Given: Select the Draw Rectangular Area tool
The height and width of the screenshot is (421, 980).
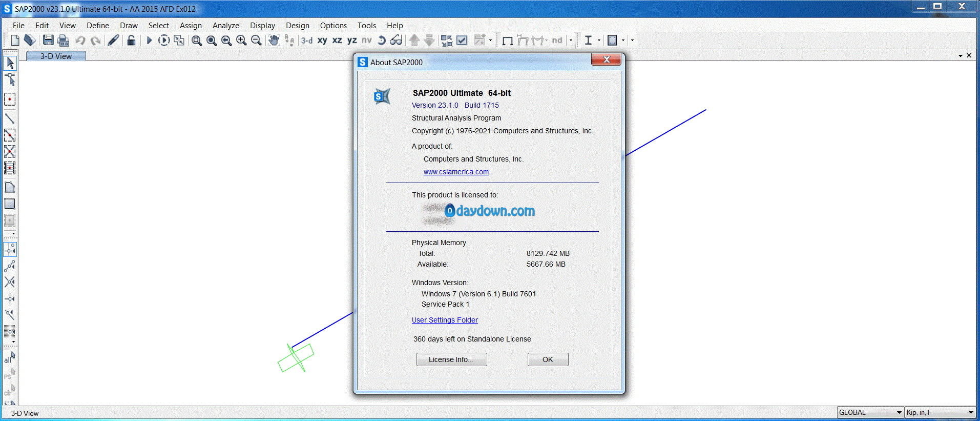Looking at the screenshot, I should coord(10,204).
